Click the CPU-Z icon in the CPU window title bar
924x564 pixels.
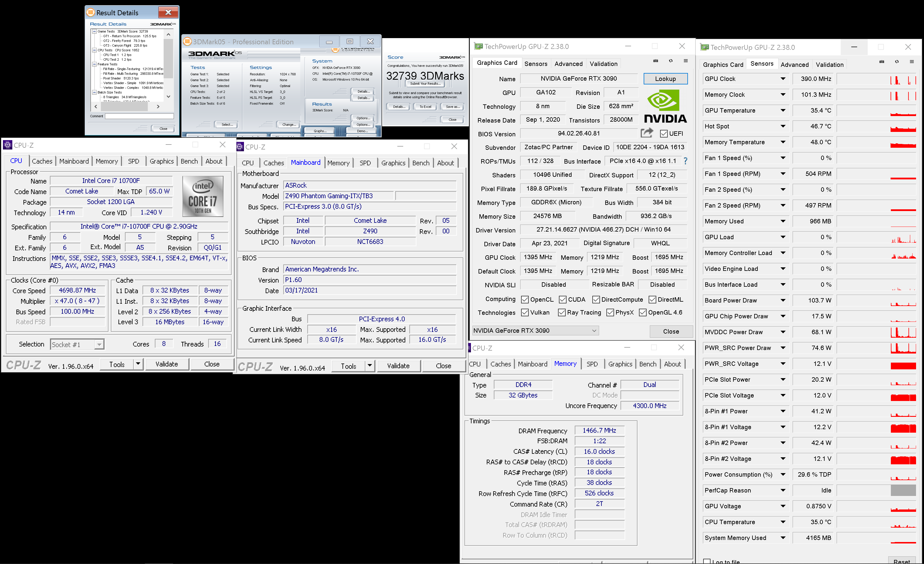(x=7, y=145)
